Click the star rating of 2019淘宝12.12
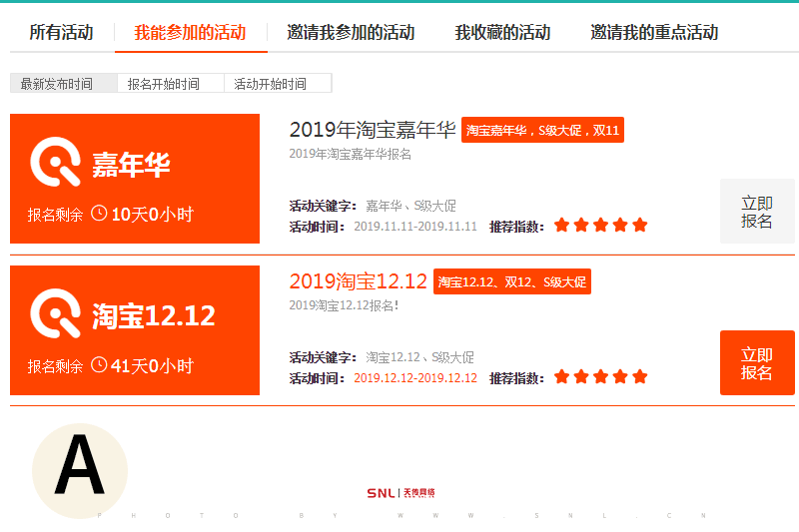The width and height of the screenshot is (799, 532). point(601,376)
